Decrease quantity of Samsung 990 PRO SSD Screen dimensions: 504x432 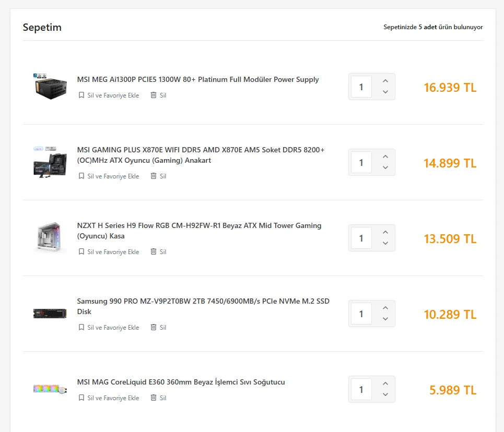pos(385,319)
